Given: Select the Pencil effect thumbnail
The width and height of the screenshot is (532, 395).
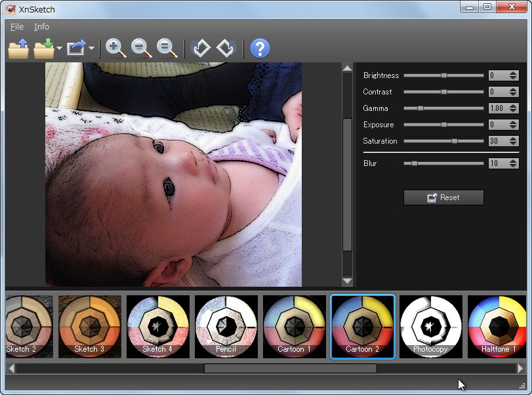Looking at the screenshot, I should 226,327.
